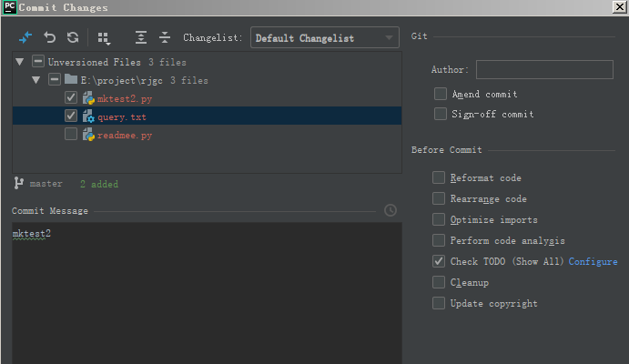629x364 pixels.
Task: Click the Author input field
Action: point(544,70)
